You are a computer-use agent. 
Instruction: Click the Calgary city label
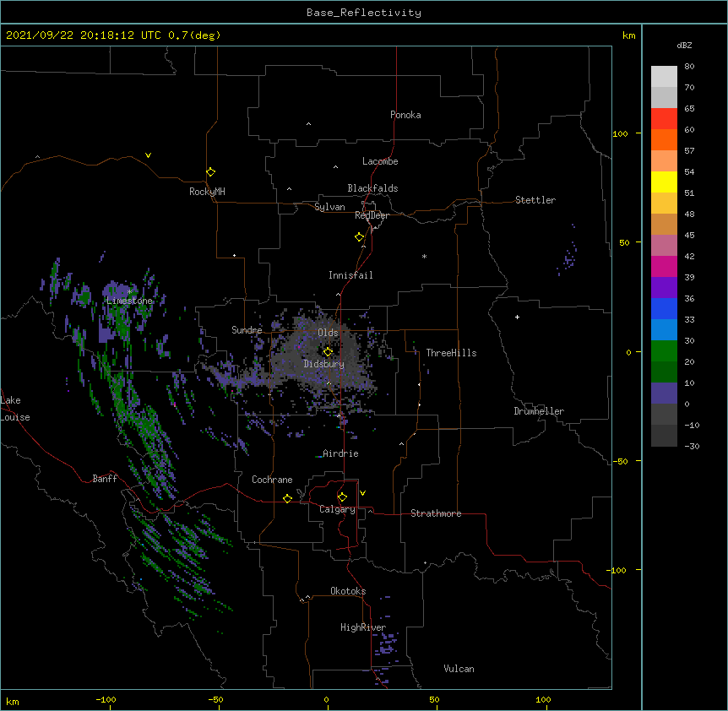coord(338,509)
